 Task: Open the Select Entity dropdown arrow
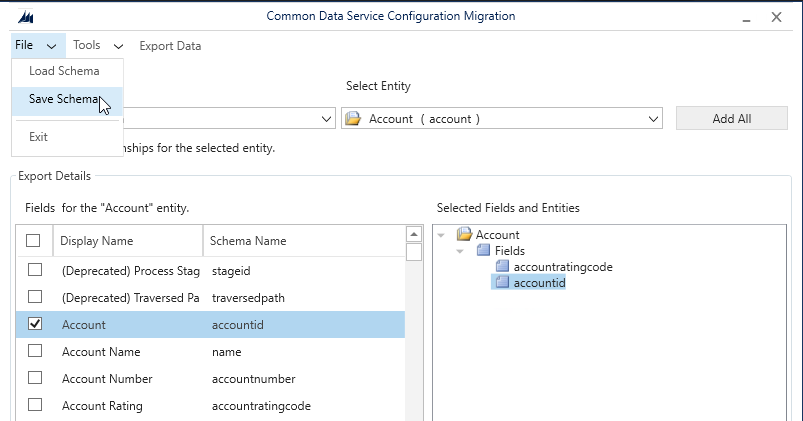coord(653,119)
